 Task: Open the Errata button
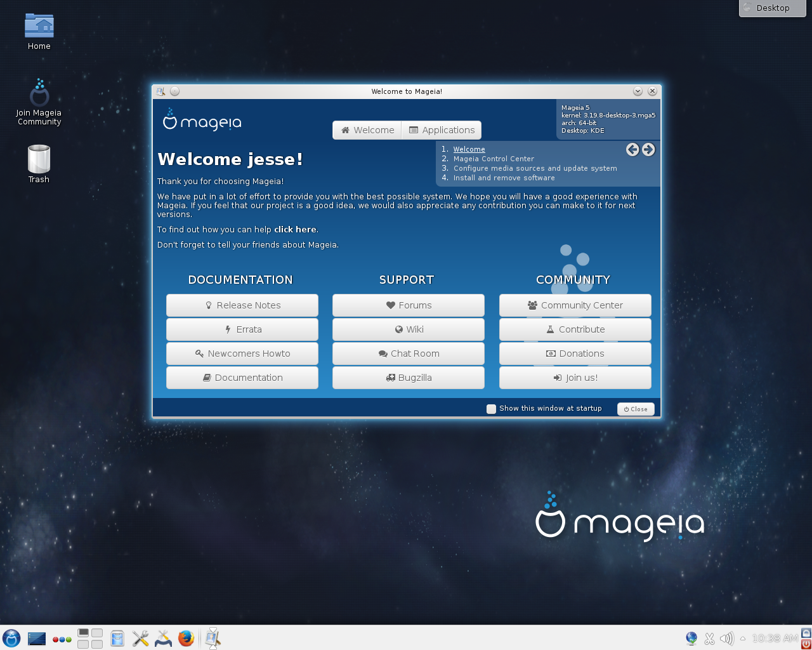pyautogui.click(x=242, y=329)
